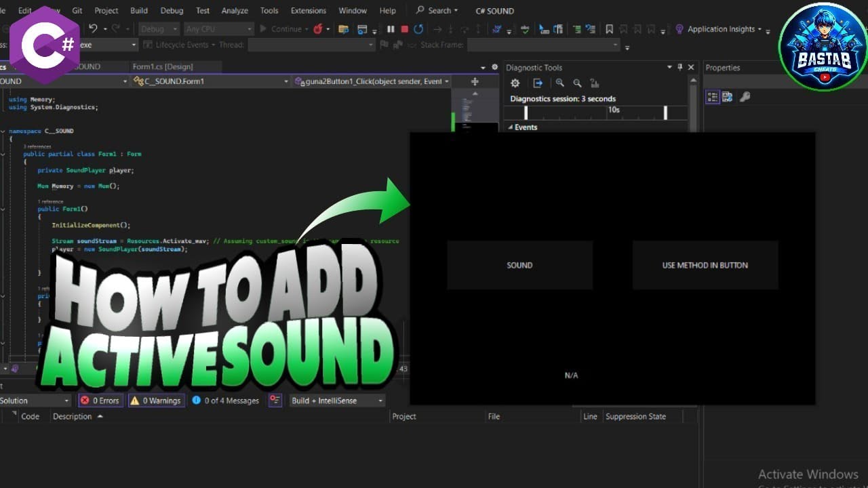This screenshot has width=868, height=488.
Task: Collapse the Events section in Diagnostic Tools
Action: 510,127
